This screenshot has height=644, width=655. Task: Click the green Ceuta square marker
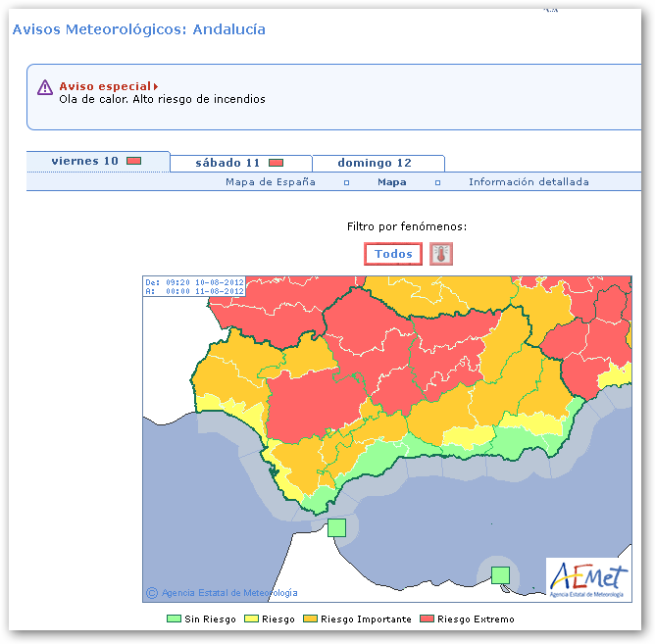(336, 527)
